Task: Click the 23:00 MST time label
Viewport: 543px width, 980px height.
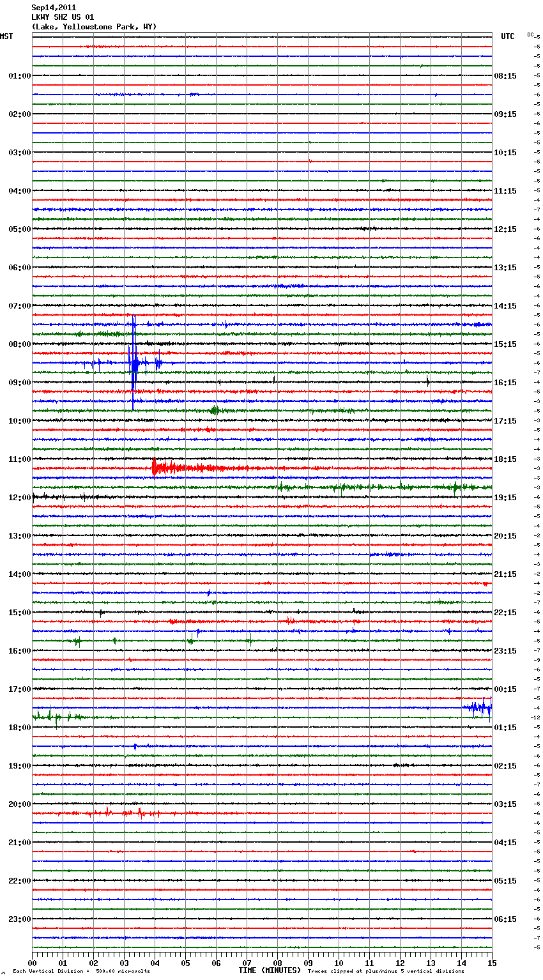Action: point(19,919)
